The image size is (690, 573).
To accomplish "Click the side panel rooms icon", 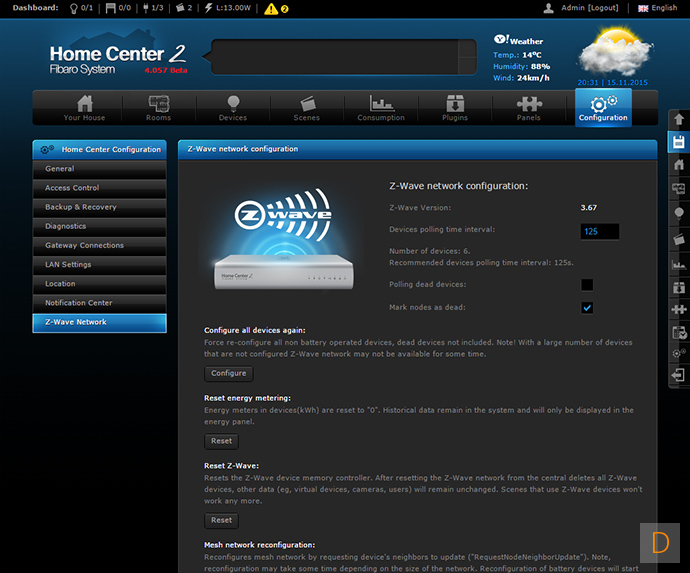I will click(x=679, y=188).
